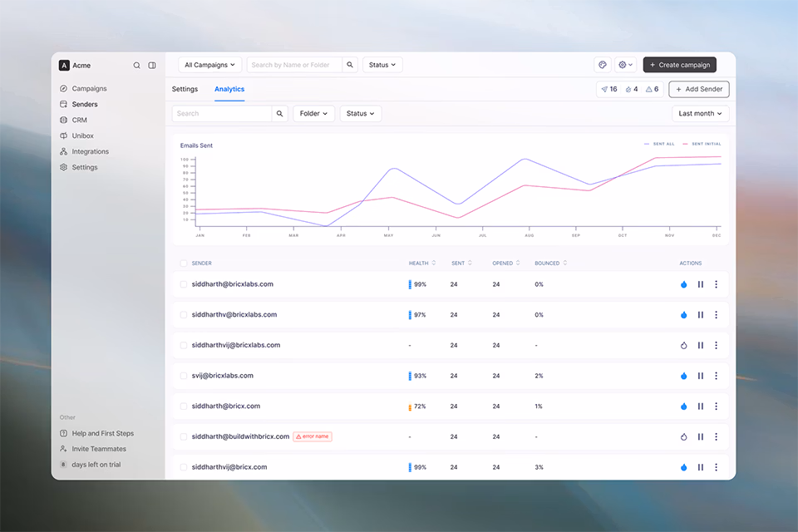This screenshot has width=798, height=532.
Task: Open more options for svij@bricxlabs.com
Action: coord(716,377)
